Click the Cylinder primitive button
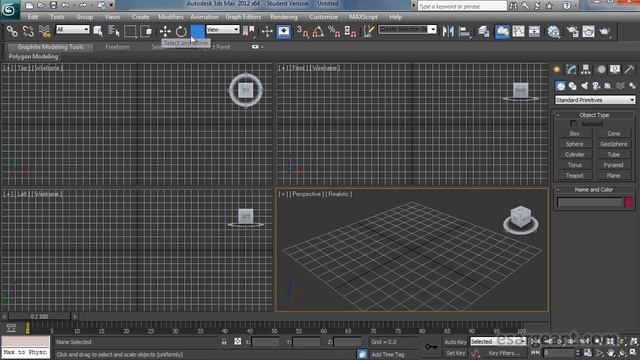This screenshot has width=640, height=360. (x=574, y=155)
